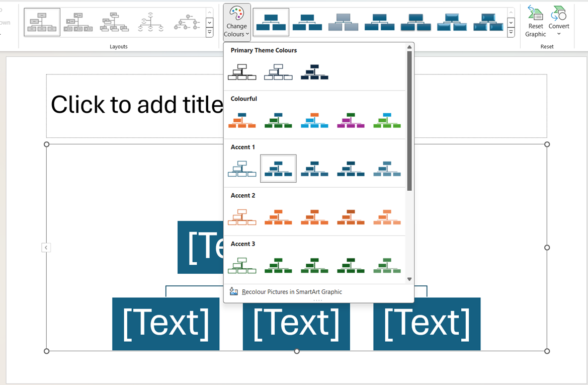Choose Accent 3 Transparent Gradient green
The width and height of the screenshot is (588, 385).
coord(387,266)
